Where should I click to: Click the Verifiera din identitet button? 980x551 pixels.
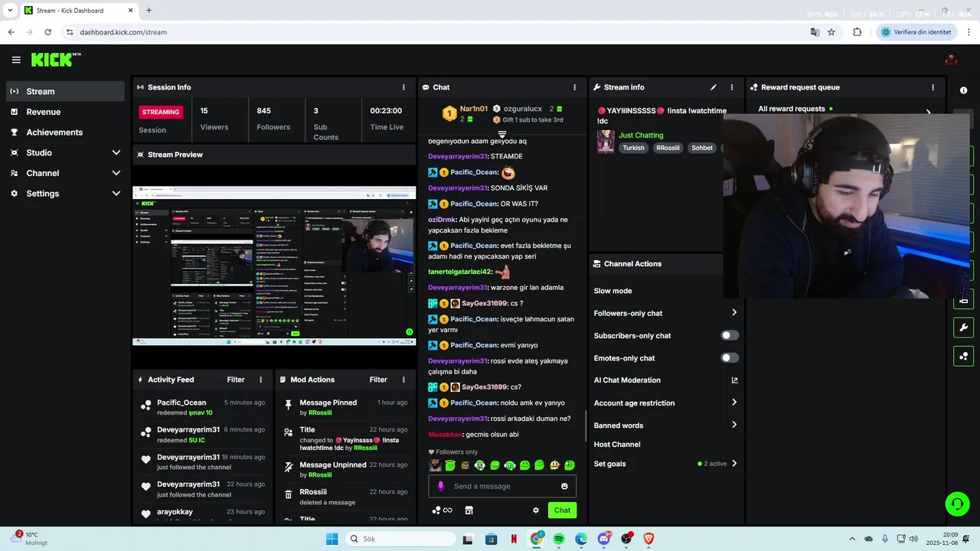[x=916, y=32]
